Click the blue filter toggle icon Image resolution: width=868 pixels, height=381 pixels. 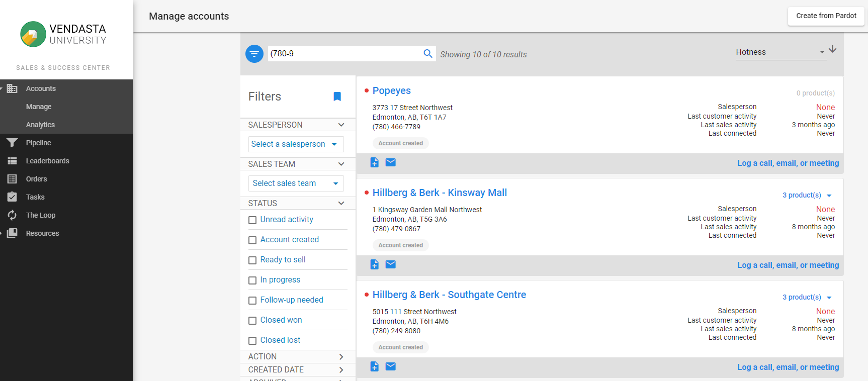coord(254,54)
